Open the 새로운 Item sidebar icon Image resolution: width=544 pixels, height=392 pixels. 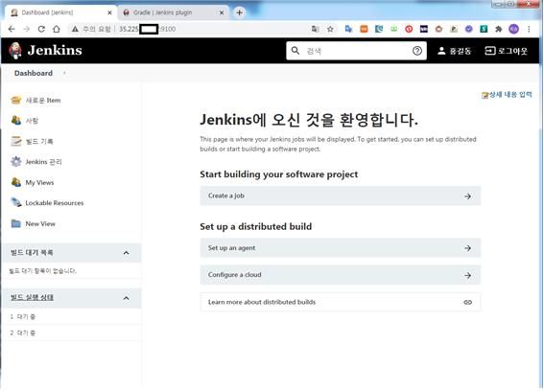pyautogui.click(x=16, y=101)
